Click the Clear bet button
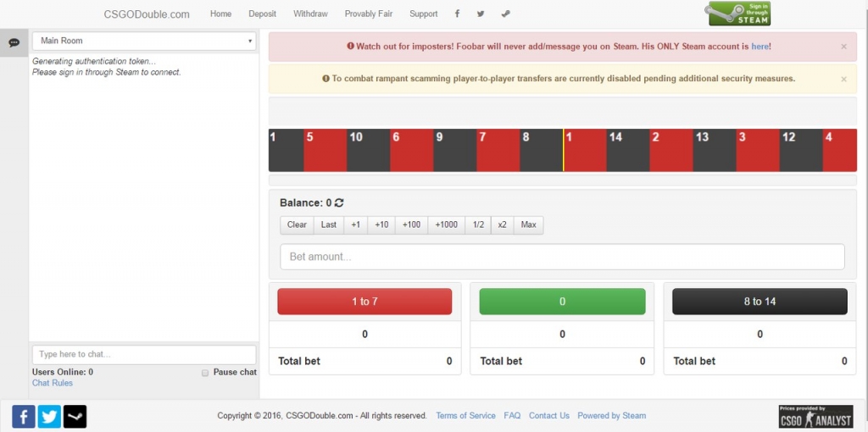This screenshot has height=432, width=868. tap(297, 224)
